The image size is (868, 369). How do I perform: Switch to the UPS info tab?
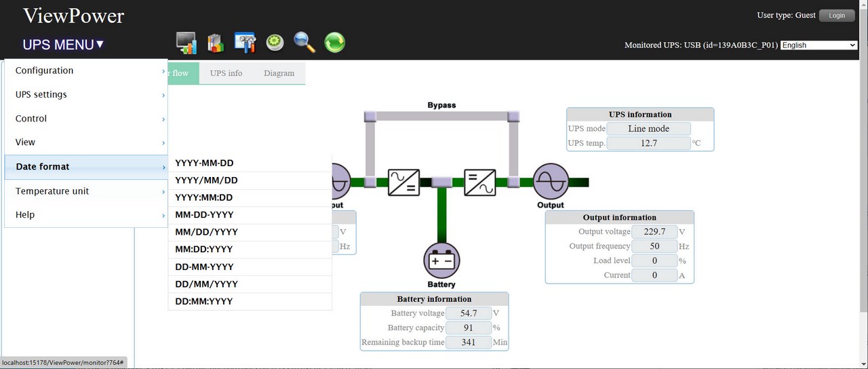pos(226,73)
